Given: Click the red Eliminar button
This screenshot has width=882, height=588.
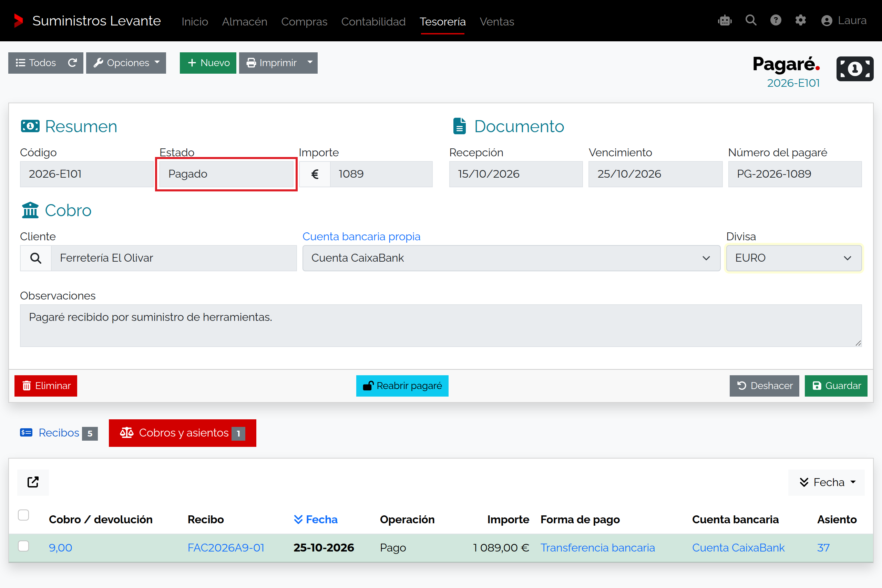Looking at the screenshot, I should [46, 386].
